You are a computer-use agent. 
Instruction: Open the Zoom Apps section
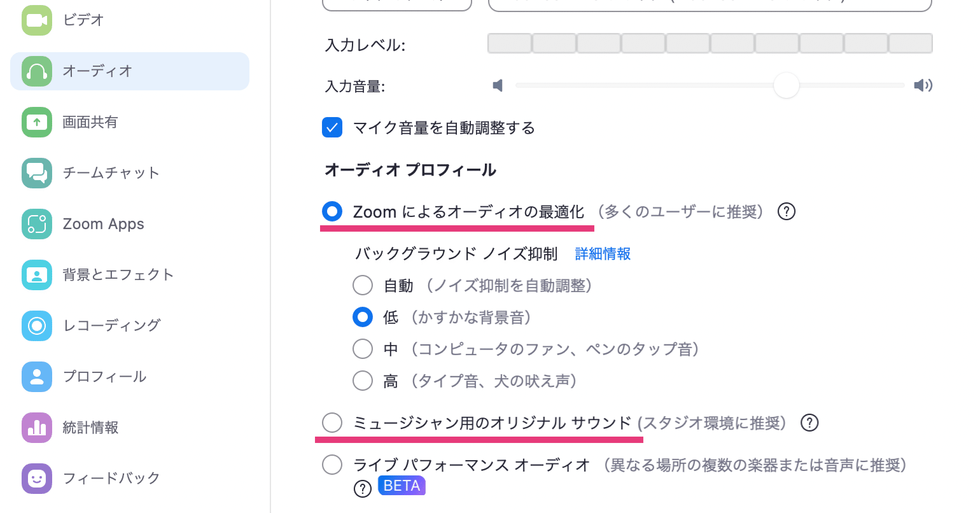click(x=103, y=223)
